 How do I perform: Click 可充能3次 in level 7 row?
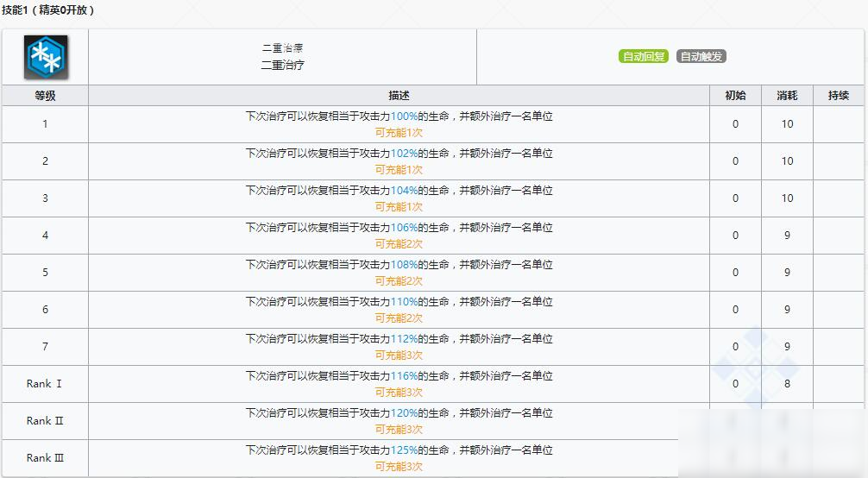[399, 355]
